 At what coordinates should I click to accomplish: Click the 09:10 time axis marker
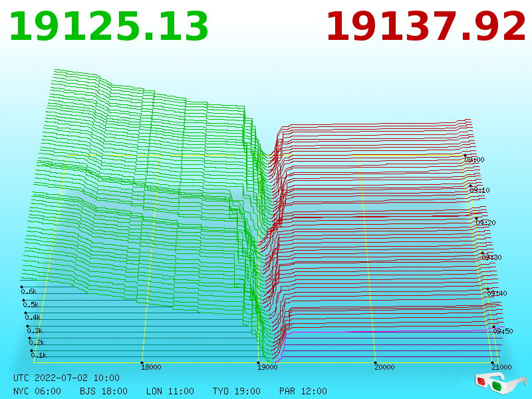479,190
